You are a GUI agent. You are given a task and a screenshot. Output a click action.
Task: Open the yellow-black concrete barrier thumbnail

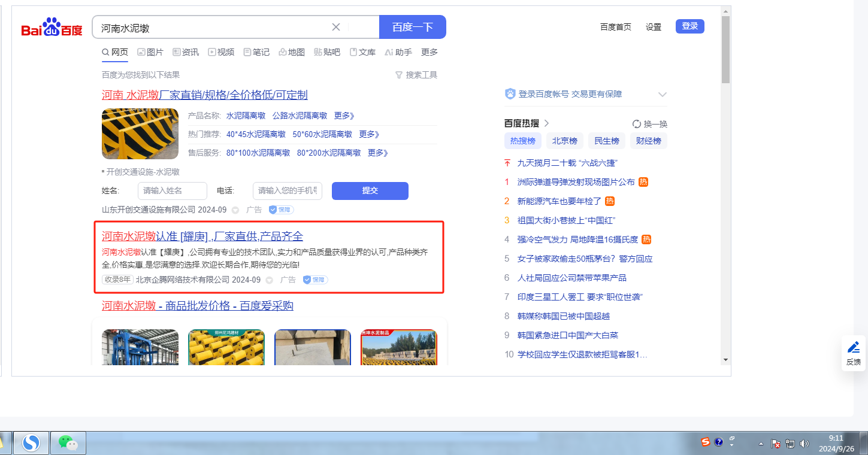tap(140, 134)
